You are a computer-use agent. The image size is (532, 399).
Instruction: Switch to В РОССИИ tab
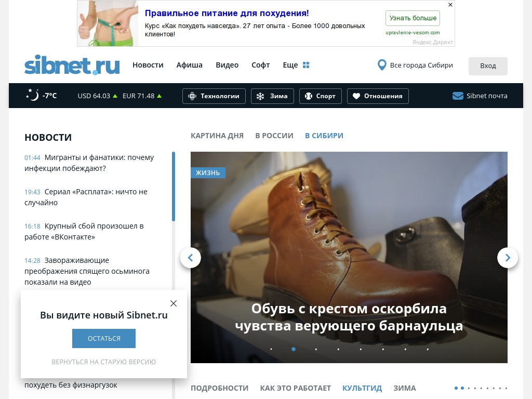click(x=274, y=136)
